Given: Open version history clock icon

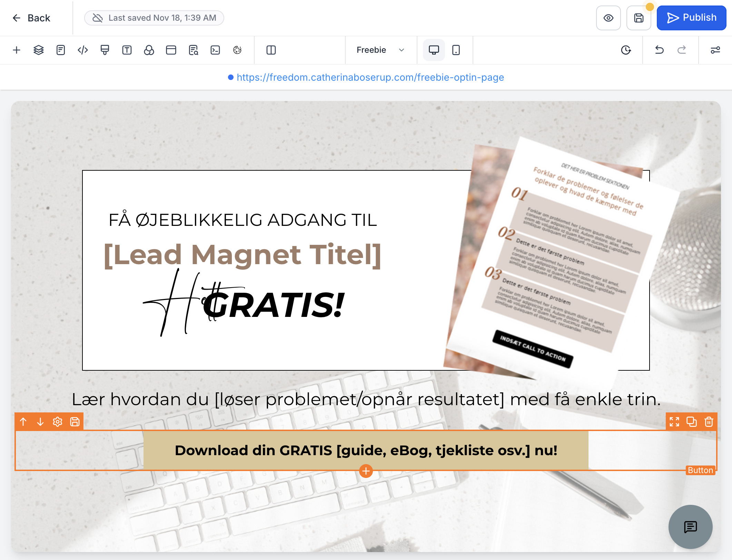Looking at the screenshot, I should point(626,50).
